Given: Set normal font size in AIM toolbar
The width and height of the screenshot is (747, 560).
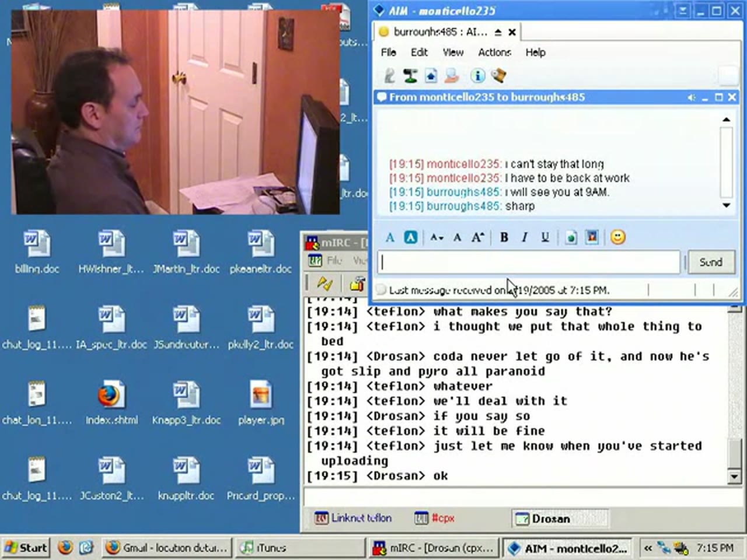Looking at the screenshot, I should (457, 237).
